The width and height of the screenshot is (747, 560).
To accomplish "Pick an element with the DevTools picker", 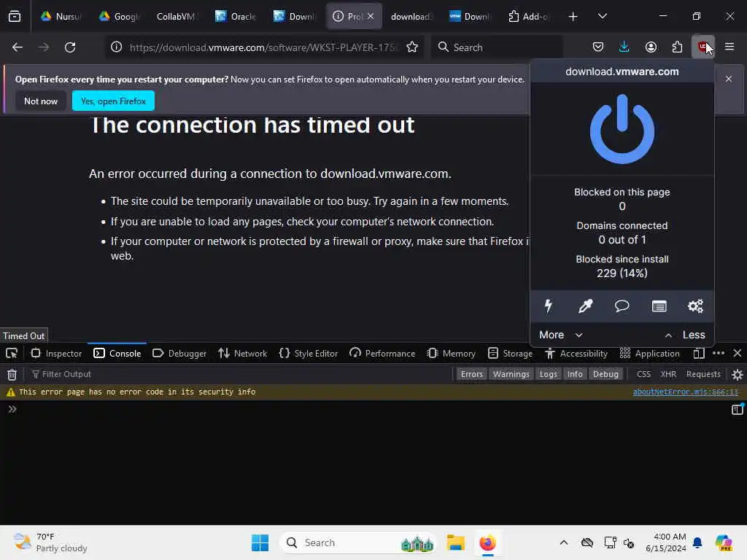I will 12,354.
